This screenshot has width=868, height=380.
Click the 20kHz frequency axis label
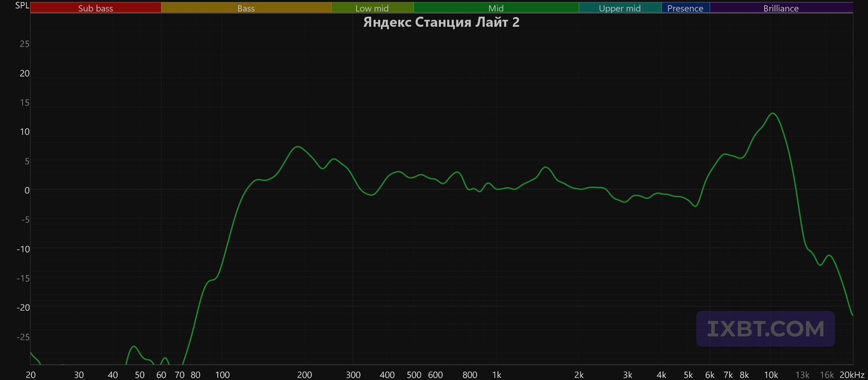(x=852, y=374)
